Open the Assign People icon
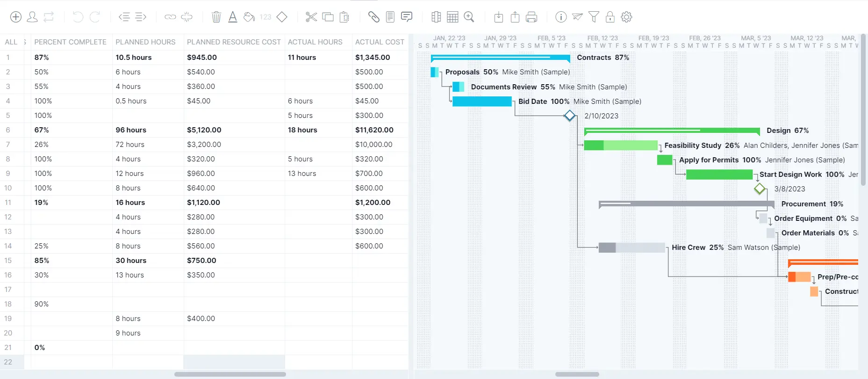This screenshot has height=379, width=868. [32, 17]
